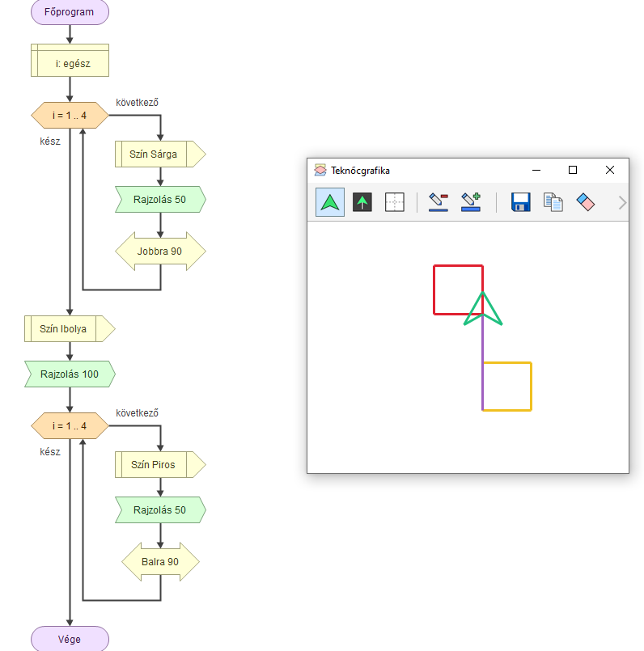This screenshot has height=651, width=644.
Task: Select the Főprogram start terminal
Action: pos(70,12)
